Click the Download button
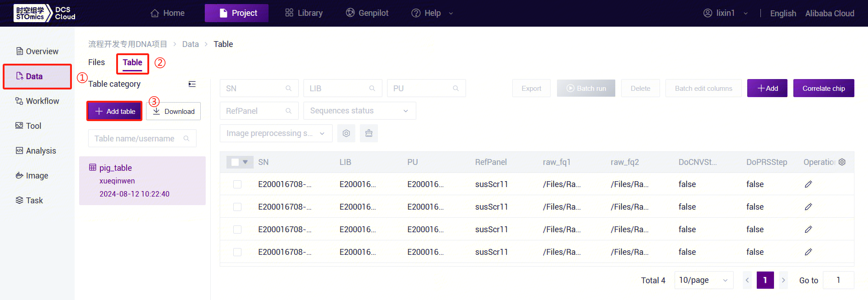Screen dimensions: 868x300 pyautogui.click(x=173, y=111)
